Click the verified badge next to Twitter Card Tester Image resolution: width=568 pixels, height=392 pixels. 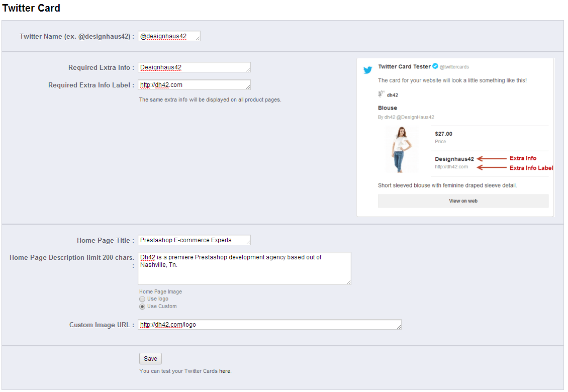tap(435, 66)
